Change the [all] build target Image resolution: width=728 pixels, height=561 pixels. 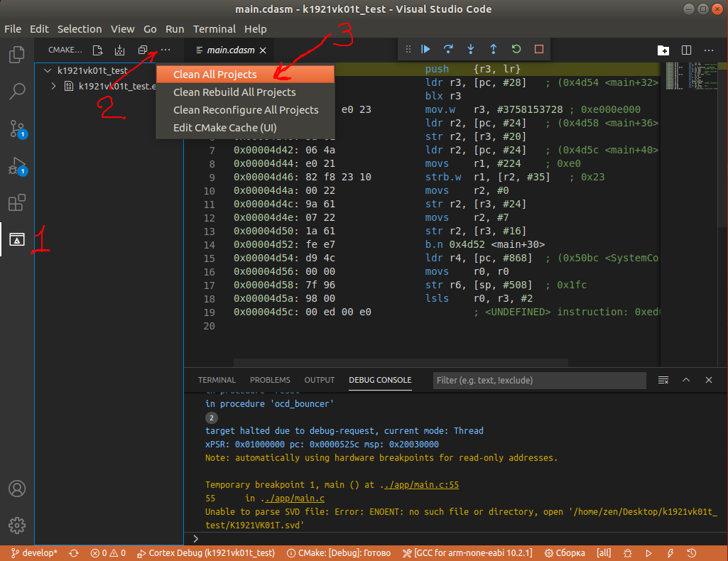click(x=604, y=553)
